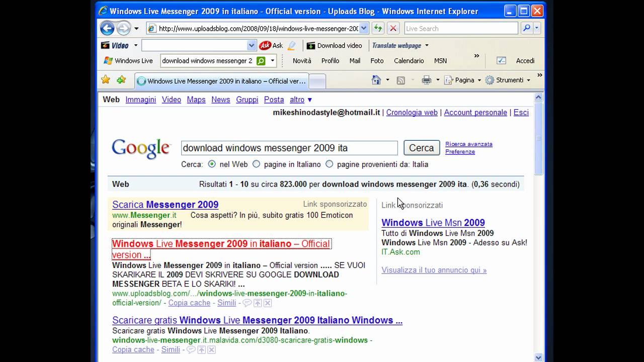644x362 pixels.
Task: Click the checkmark form icon beside Accedi
Action: [501, 60]
